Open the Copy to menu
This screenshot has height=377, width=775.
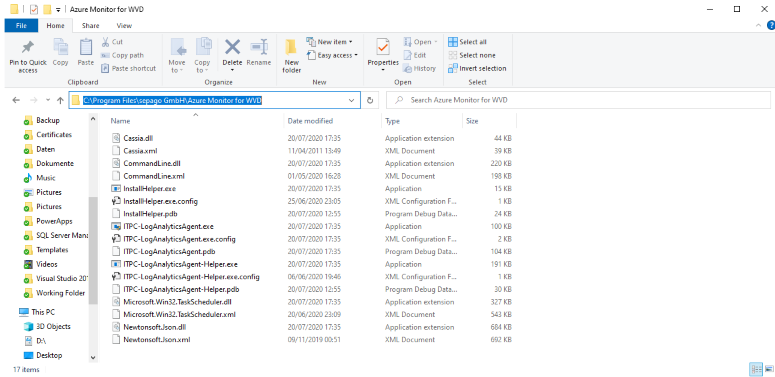point(202,55)
